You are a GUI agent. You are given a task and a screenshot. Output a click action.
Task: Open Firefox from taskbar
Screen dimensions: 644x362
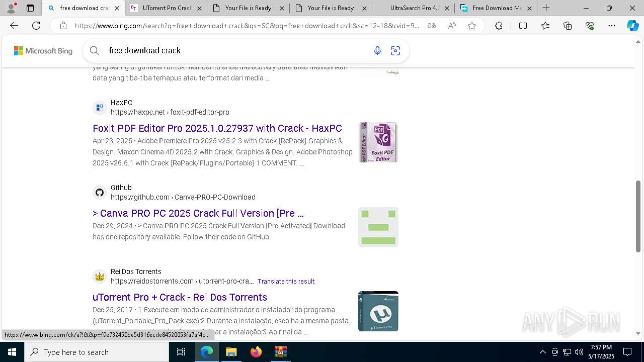pos(256,352)
